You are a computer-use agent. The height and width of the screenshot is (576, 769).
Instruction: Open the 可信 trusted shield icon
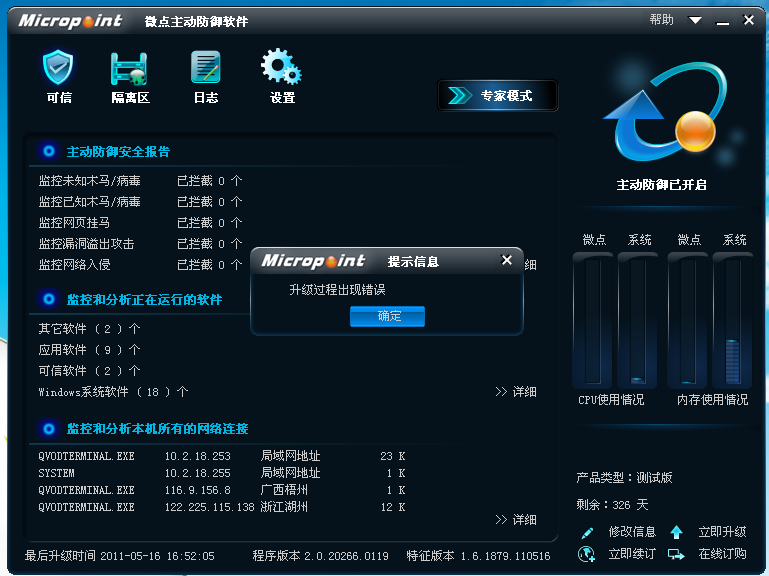tap(58, 67)
